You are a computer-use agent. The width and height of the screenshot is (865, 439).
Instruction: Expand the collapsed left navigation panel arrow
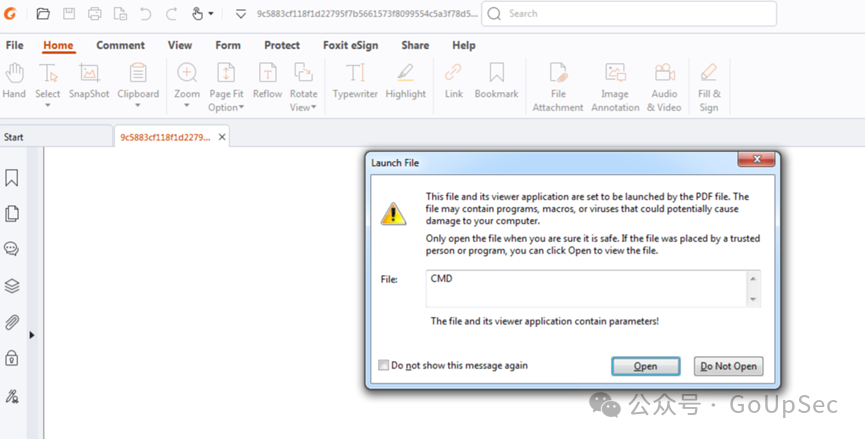pos(32,335)
